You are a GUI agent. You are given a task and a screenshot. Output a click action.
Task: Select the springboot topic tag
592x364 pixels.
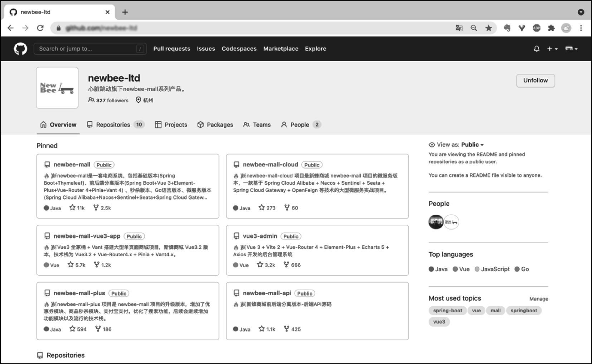point(524,310)
